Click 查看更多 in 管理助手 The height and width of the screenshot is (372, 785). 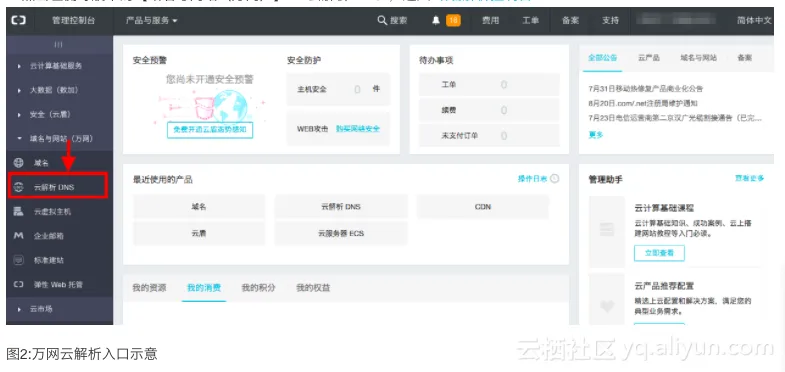click(749, 178)
